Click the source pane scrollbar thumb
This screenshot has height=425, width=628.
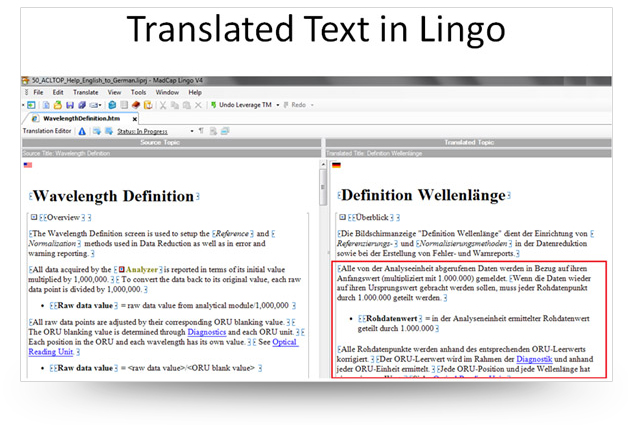pyautogui.click(x=323, y=187)
